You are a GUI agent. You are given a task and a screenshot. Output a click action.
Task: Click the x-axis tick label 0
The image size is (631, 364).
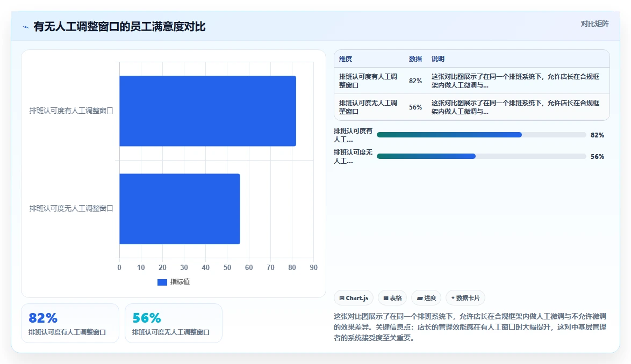pos(119,267)
